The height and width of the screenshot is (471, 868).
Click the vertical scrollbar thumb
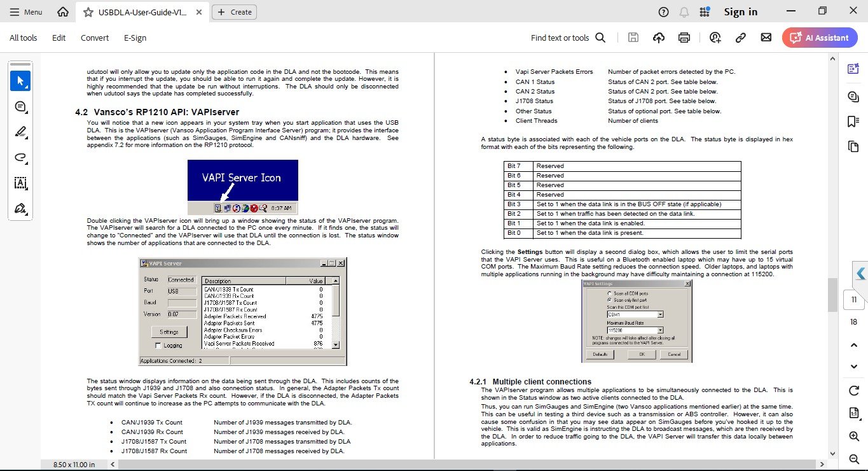832,294
